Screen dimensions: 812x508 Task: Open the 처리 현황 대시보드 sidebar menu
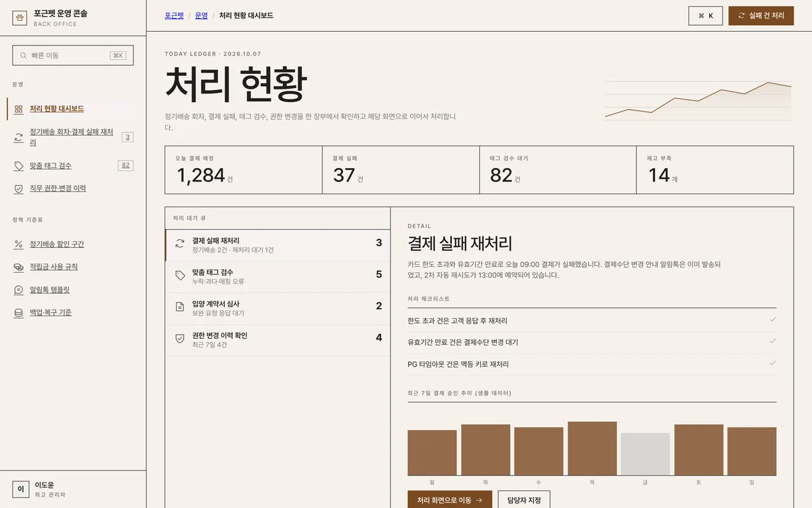(73, 109)
